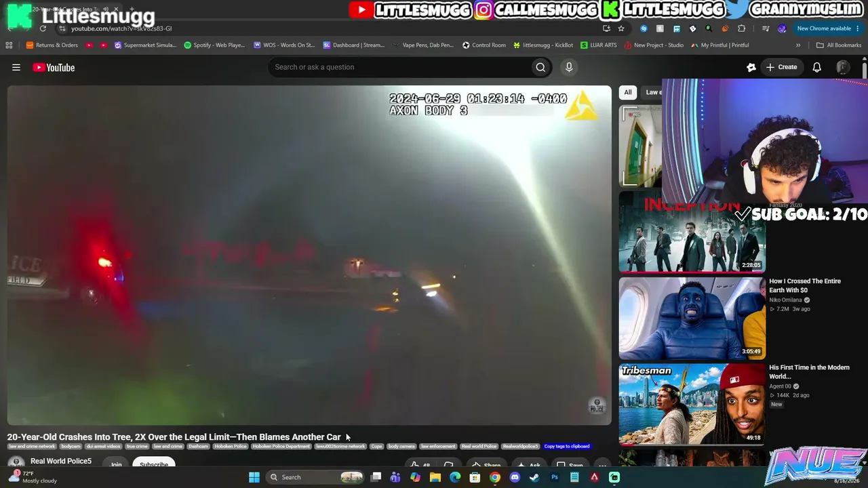868x488 pixels.
Task: Start voice search with the microphone
Action: point(569,67)
